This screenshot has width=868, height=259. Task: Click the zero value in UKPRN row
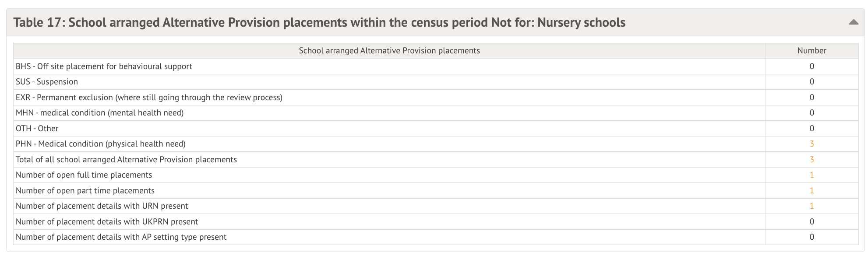point(812,222)
